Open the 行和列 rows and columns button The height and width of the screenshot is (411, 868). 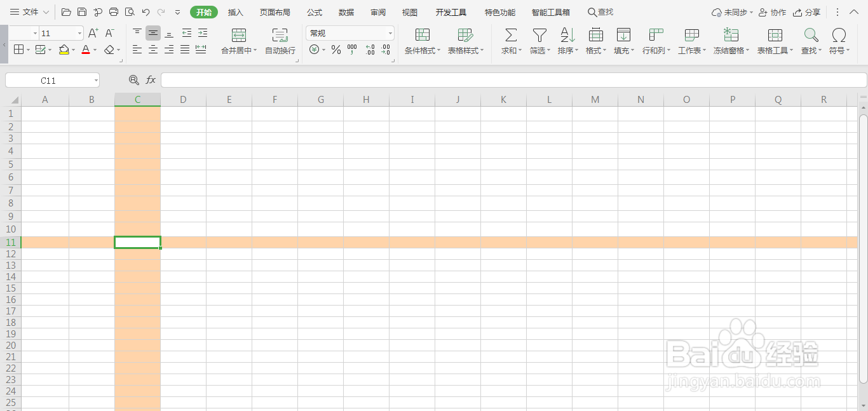[656, 41]
